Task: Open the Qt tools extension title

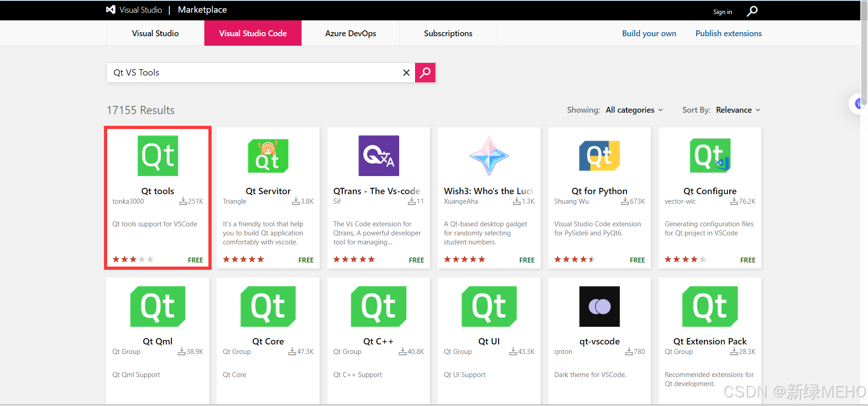Action: pyautogui.click(x=158, y=191)
